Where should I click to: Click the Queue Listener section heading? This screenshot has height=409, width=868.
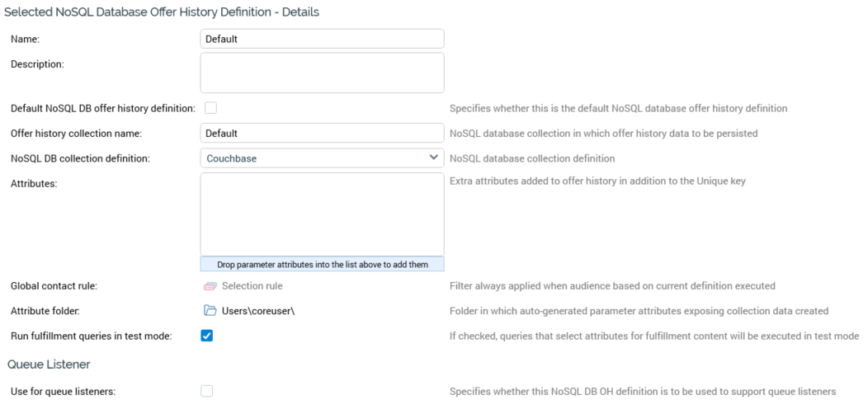pos(49,364)
